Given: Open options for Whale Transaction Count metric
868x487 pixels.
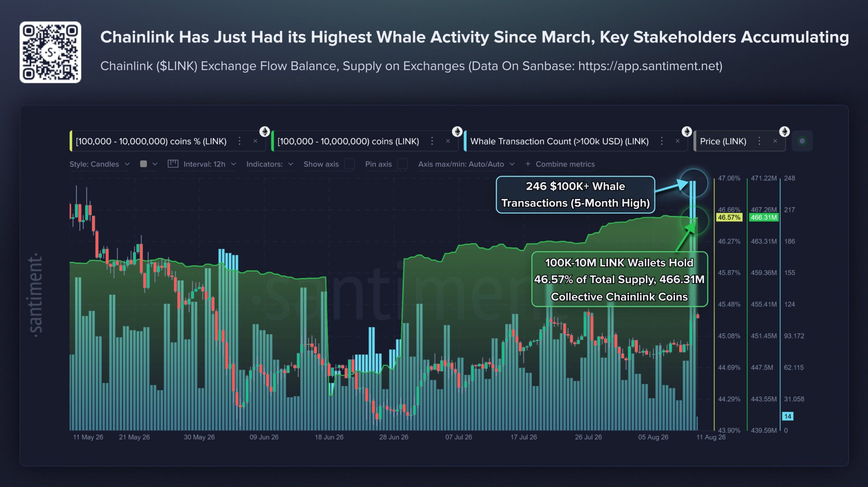Looking at the screenshot, I should click(x=662, y=141).
